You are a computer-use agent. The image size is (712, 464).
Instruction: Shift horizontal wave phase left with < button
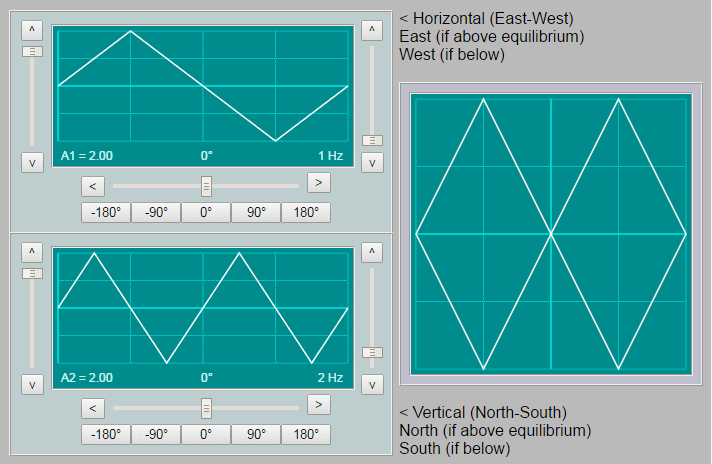[93, 186]
